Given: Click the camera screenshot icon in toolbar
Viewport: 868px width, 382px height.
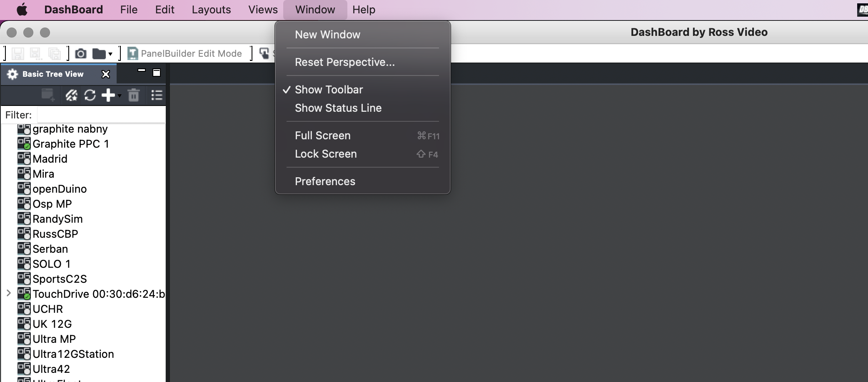Looking at the screenshot, I should [80, 53].
